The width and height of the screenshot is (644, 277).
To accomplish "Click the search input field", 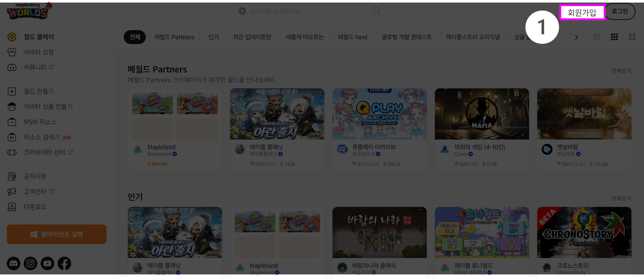I will point(309,11).
